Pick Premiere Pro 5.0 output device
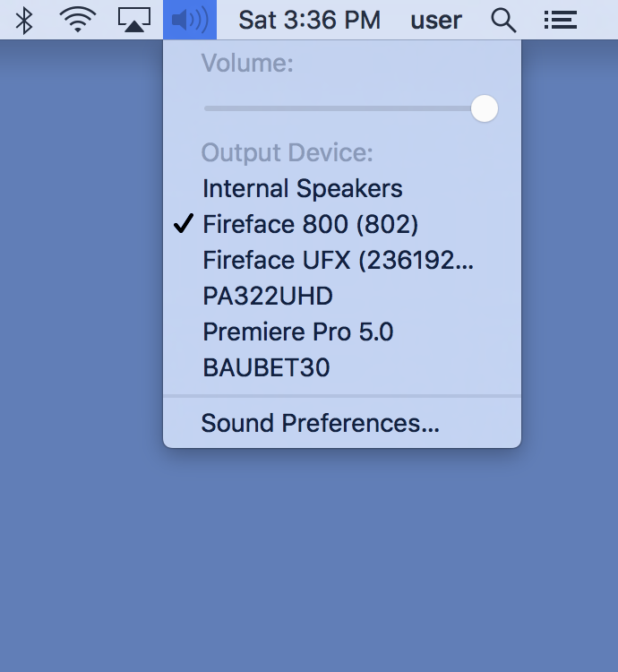The width and height of the screenshot is (618, 672). 298,332
